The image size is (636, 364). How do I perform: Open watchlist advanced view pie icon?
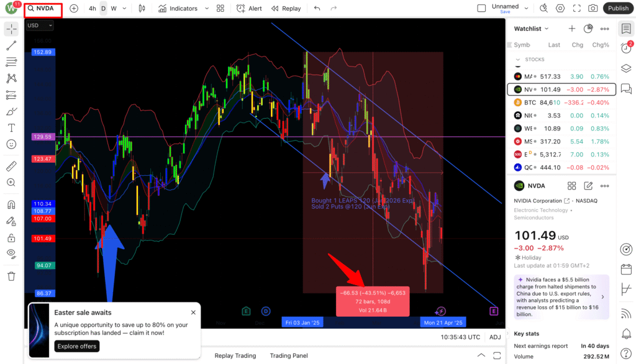(588, 29)
